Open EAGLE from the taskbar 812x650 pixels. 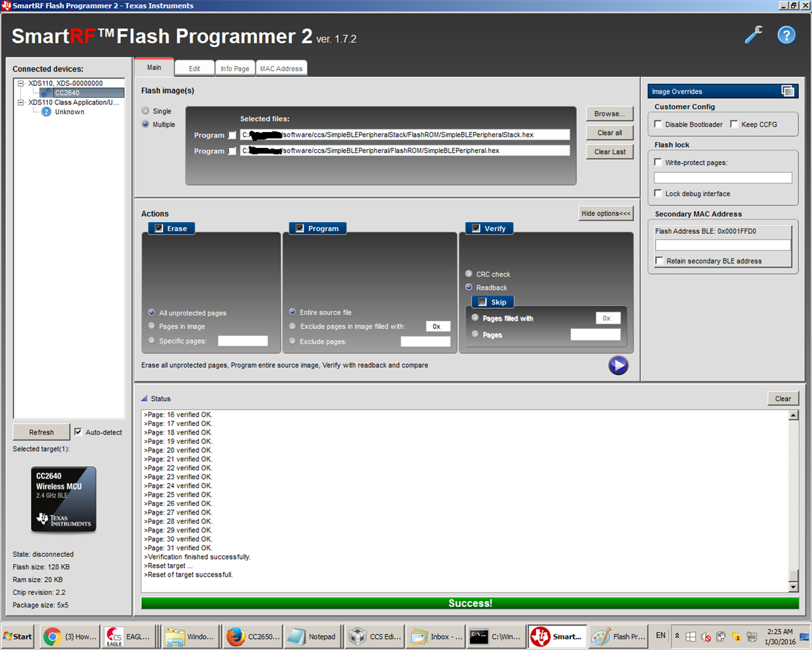[x=129, y=637]
